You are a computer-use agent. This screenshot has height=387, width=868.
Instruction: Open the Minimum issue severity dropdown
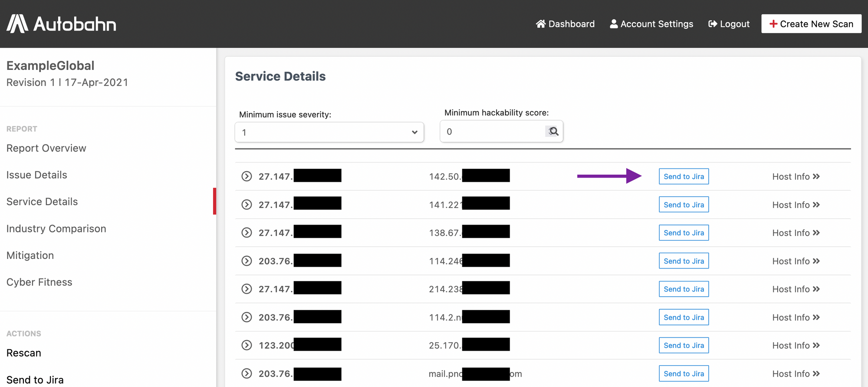click(329, 132)
